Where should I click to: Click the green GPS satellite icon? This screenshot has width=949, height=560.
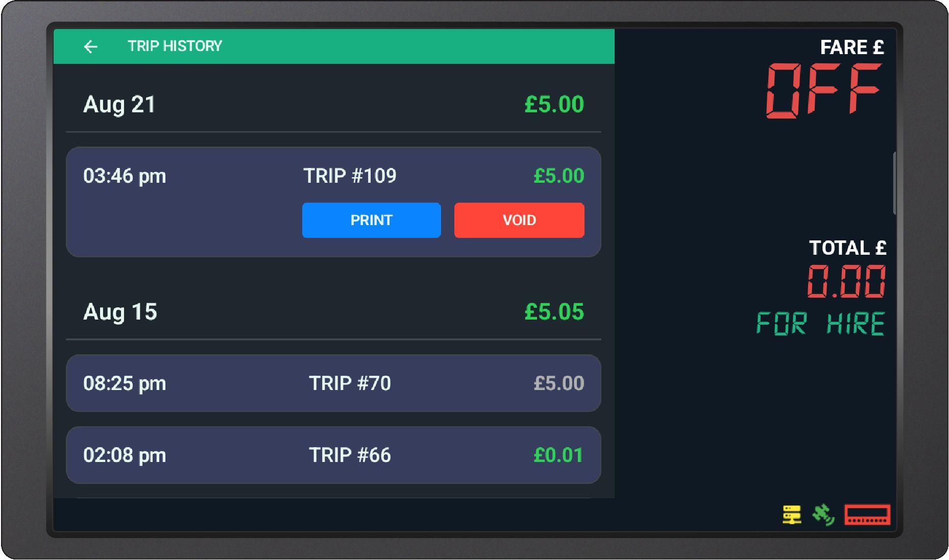click(x=823, y=515)
